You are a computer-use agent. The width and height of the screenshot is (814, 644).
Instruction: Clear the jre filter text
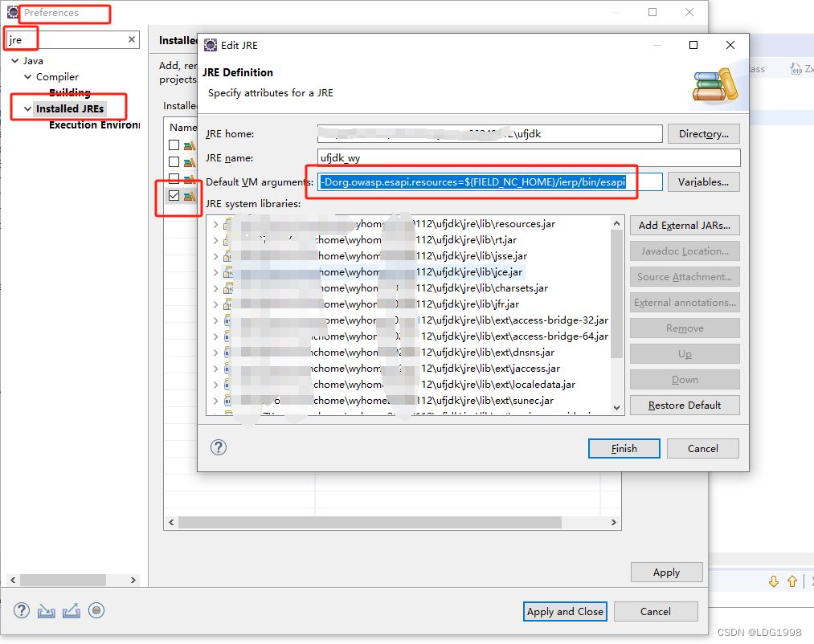pos(132,39)
